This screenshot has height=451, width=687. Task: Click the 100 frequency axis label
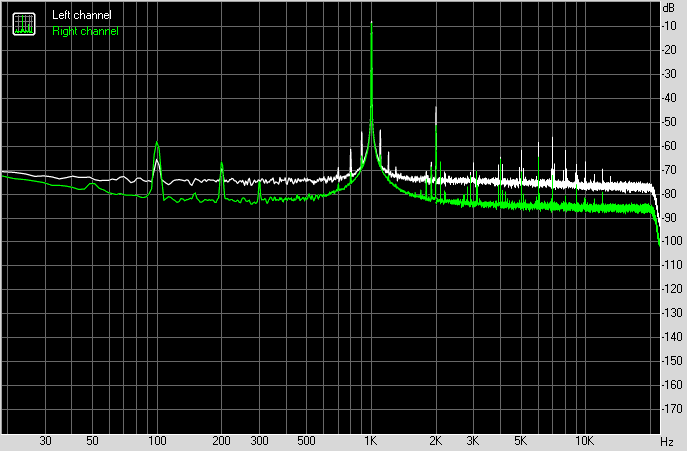click(157, 440)
